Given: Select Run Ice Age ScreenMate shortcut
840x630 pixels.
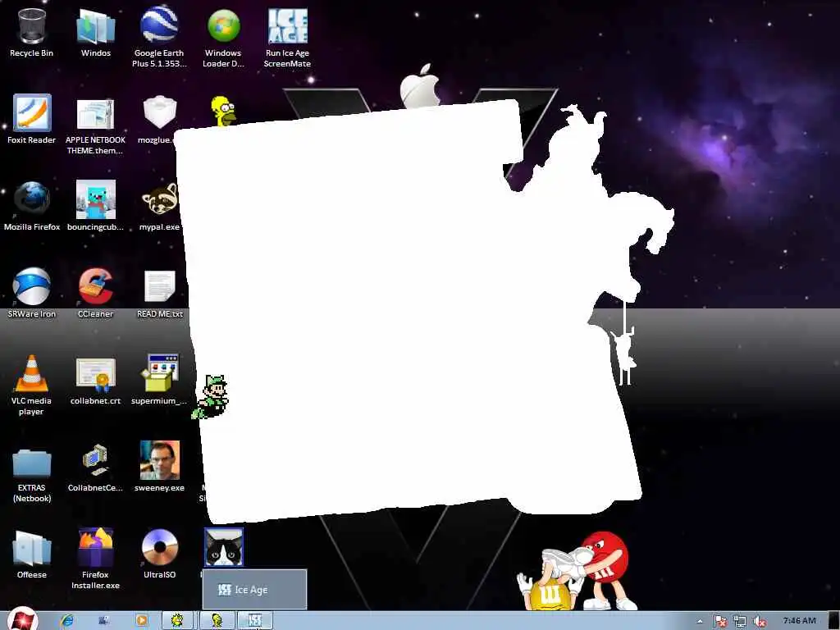Looking at the screenshot, I should click(x=288, y=38).
